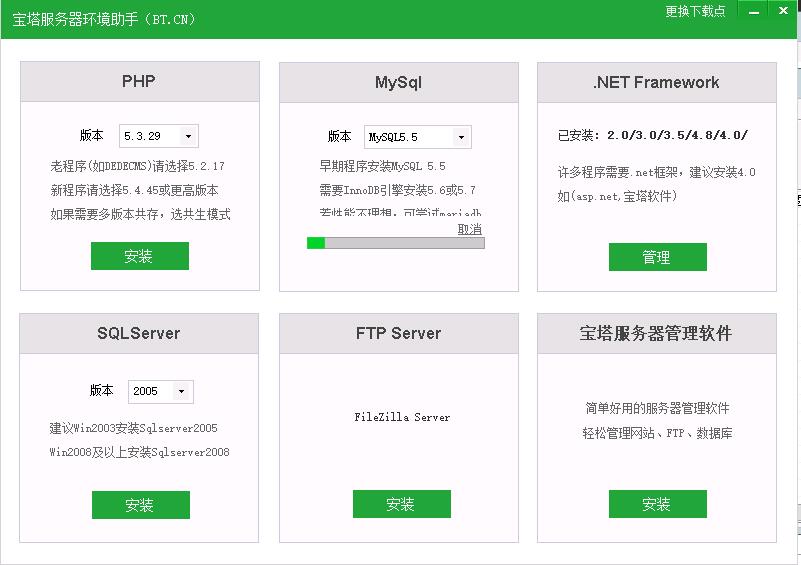Click the line 新程序请选择5.4.45或更高版本

pyautogui.click(x=134, y=190)
